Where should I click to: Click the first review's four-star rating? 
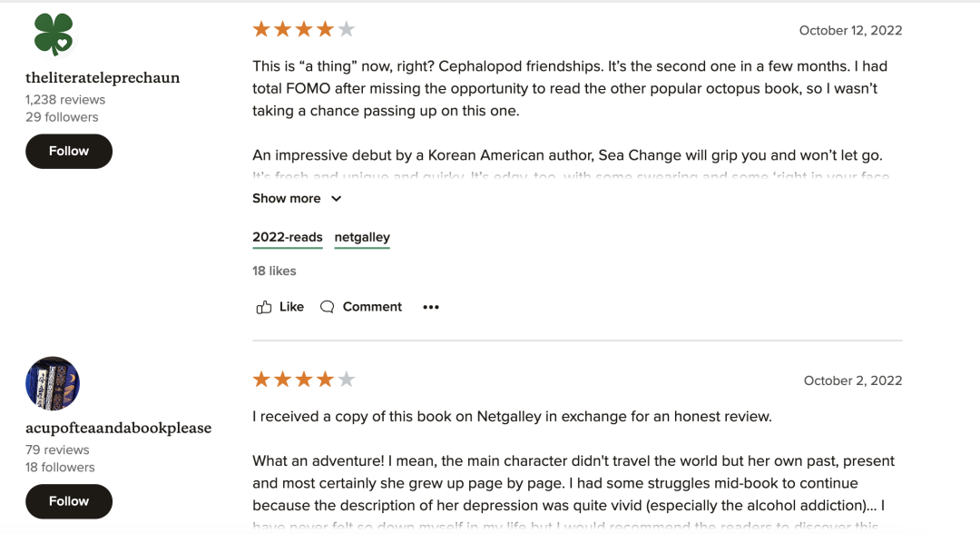303,29
